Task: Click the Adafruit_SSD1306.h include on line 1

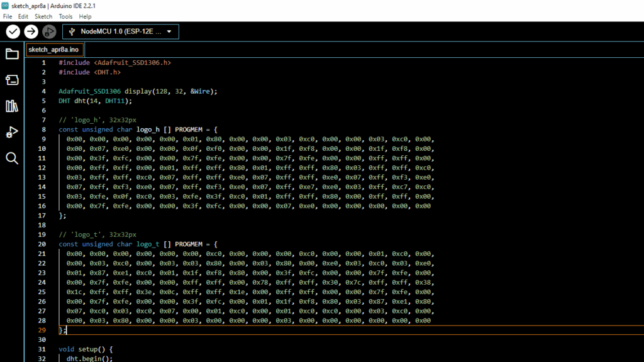Action: 132,63
